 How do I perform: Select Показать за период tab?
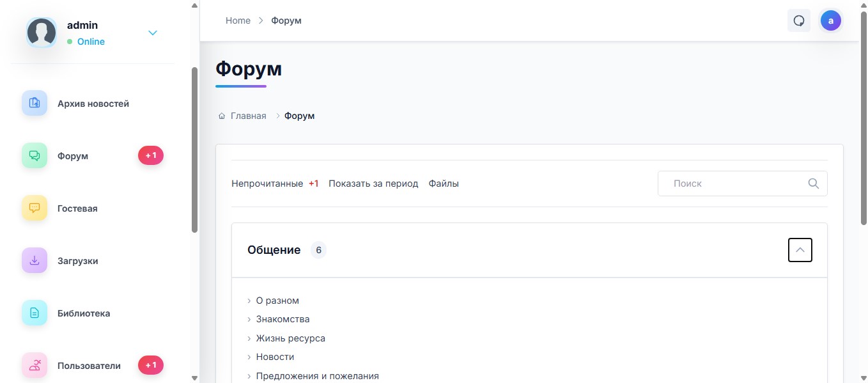(373, 184)
